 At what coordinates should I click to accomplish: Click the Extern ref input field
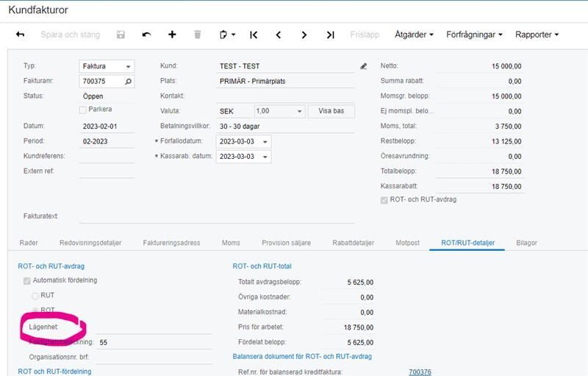click(x=107, y=171)
